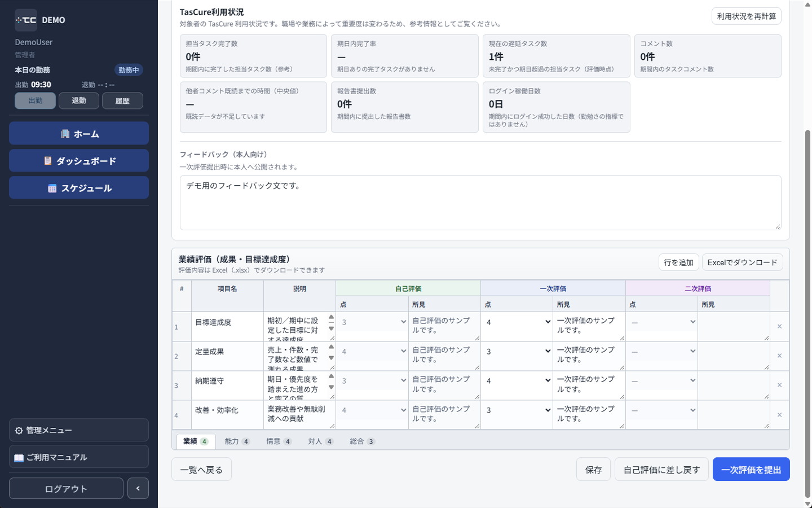Click the ログアウト button
The image size is (812, 508).
click(66, 488)
